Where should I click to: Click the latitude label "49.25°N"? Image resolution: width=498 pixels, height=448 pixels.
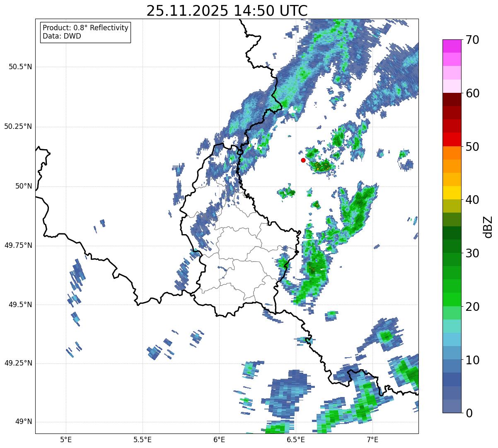pyautogui.click(x=18, y=363)
